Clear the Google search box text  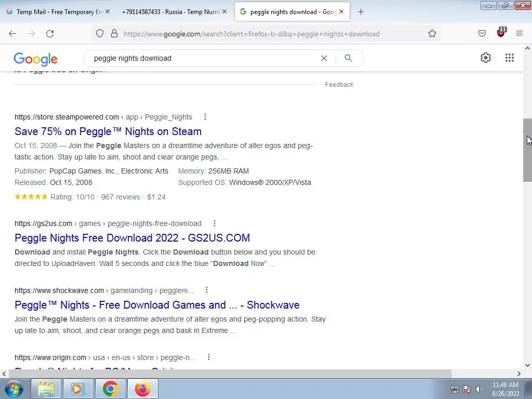point(324,58)
